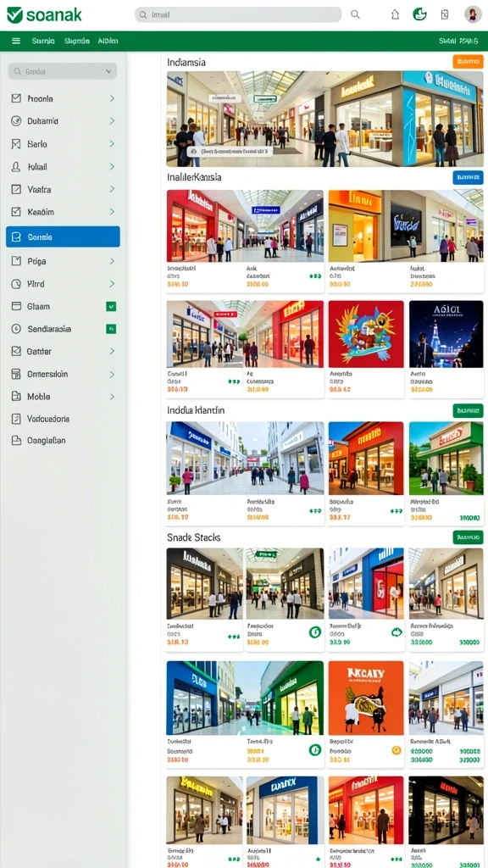Click the file icon beside Oaaglaflan
488x868 pixels.
[x=16, y=441]
